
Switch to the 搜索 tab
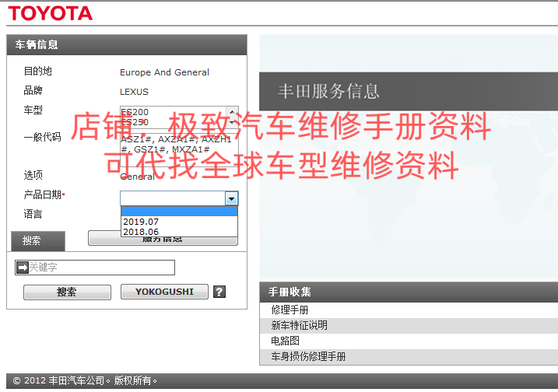38,241
